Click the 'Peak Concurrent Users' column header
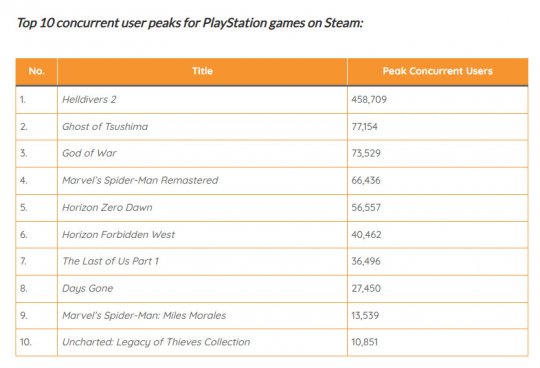This screenshot has width=540, height=368. (x=437, y=71)
